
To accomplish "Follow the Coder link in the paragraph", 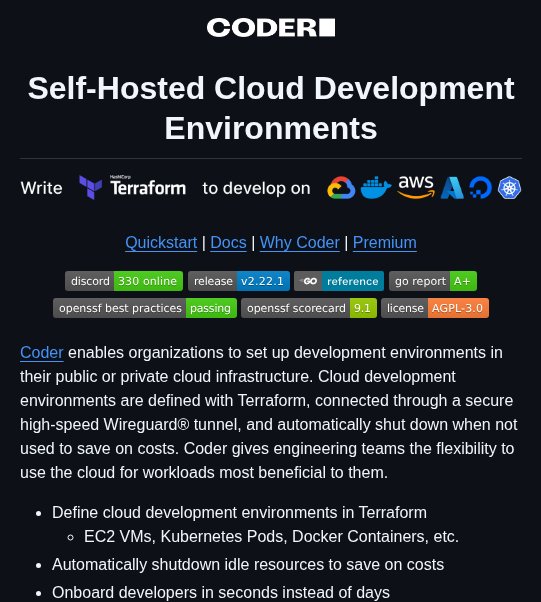I will [41, 352].
